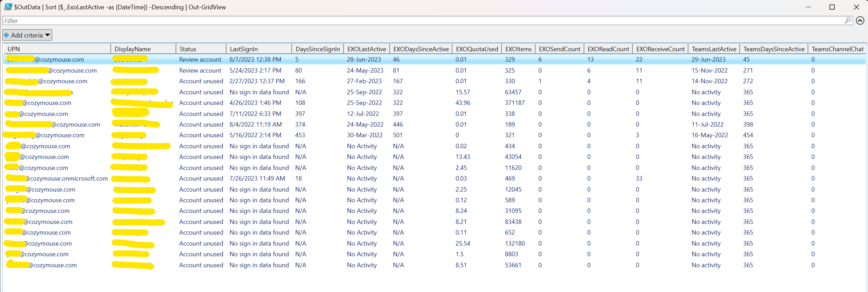Click the TeamsDaysSinceActive value 398
The height and width of the screenshot is (292, 868).
(x=748, y=125)
